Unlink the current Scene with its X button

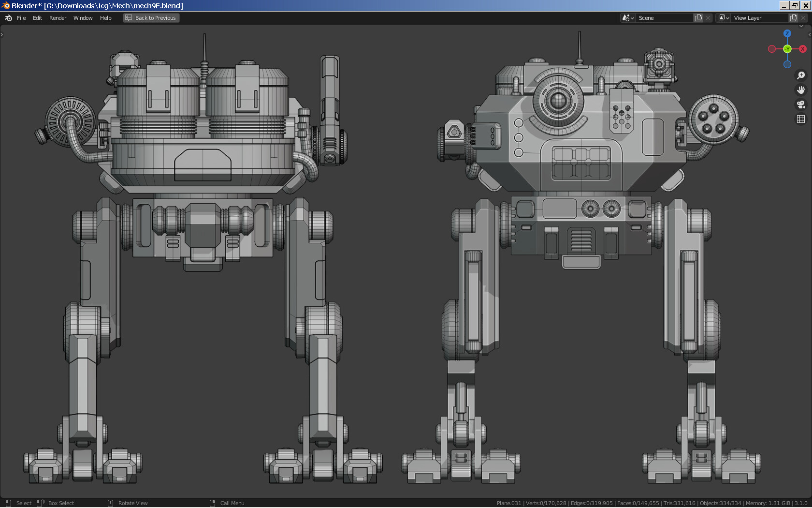click(708, 17)
